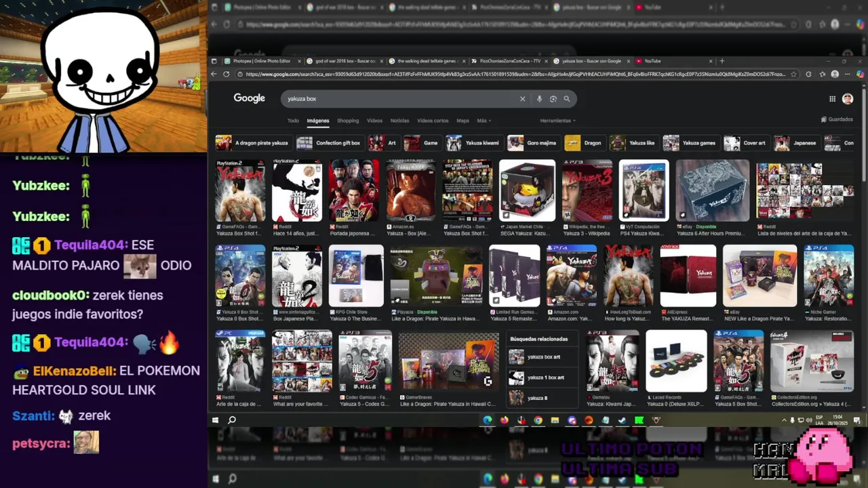Image resolution: width=868 pixels, height=488 pixels.
Task: Switch to Microsoft Edge in taskbar
Action: tap(487, 420)
